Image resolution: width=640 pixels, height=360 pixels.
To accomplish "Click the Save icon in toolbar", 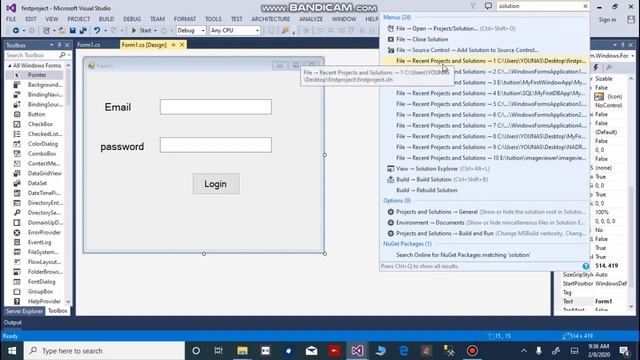I will [x=72, y=30].
